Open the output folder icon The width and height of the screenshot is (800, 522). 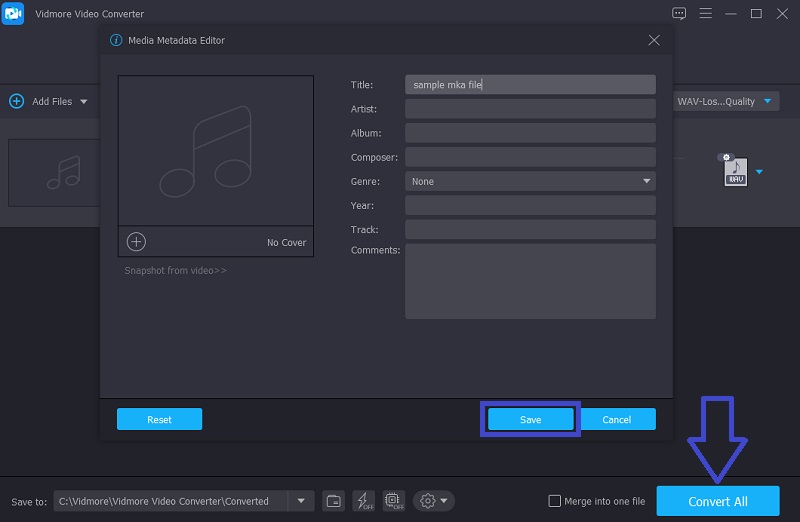[335, 501]
